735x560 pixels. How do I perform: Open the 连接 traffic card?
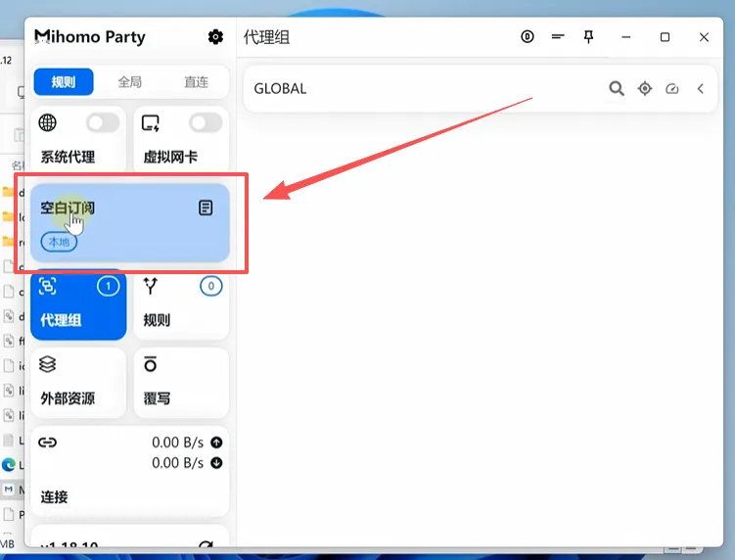click(129, 468)
